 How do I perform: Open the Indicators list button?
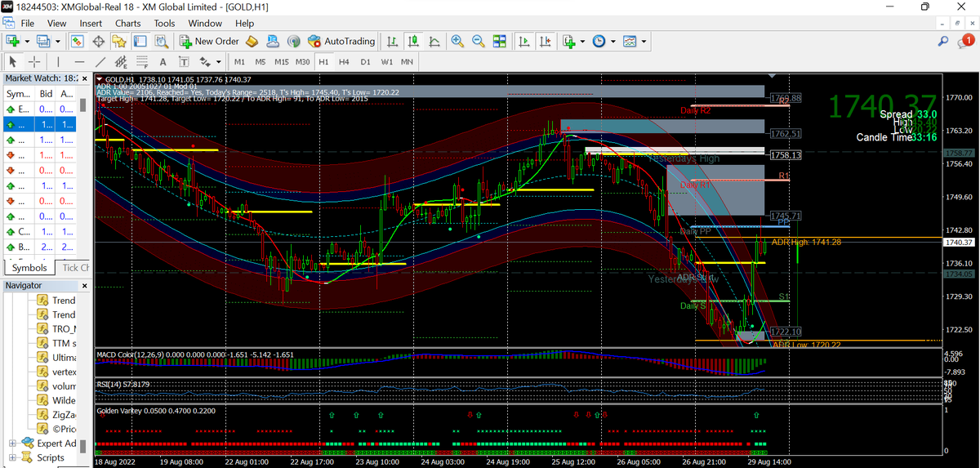pos(568,41)
